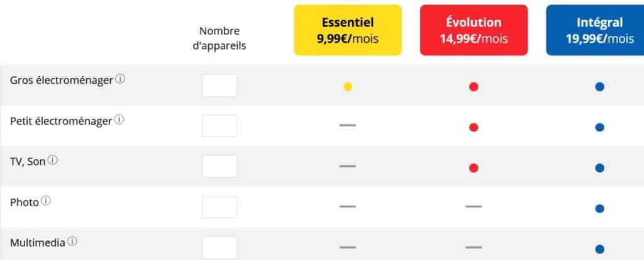Screen dimensions: 644x260
Task: Focus the Gros électroménager device count field
Action: click(x=219, y=85)
